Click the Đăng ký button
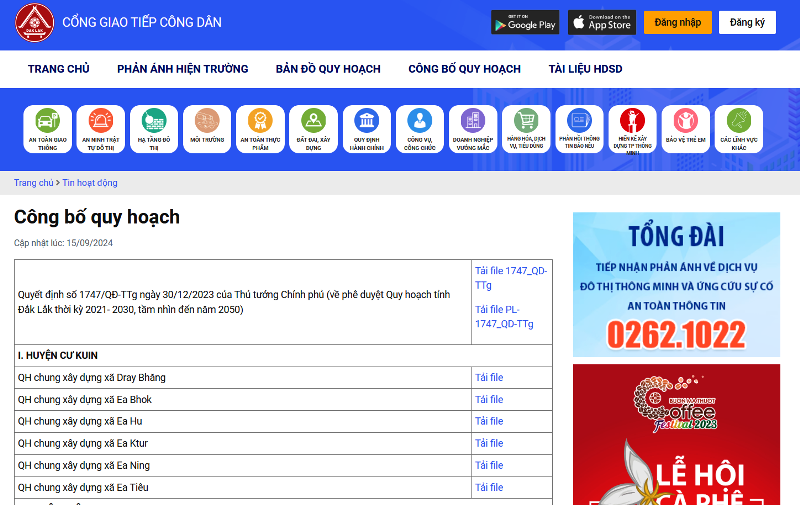800x505 pixels. [x=747, y=22]
